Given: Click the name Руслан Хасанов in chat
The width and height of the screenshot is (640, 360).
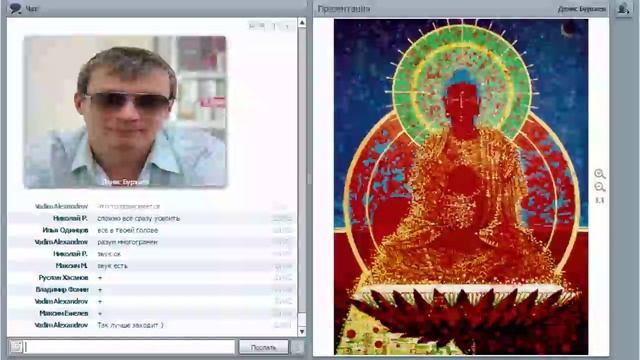Looking at the screenshot, I should [63, 278].
